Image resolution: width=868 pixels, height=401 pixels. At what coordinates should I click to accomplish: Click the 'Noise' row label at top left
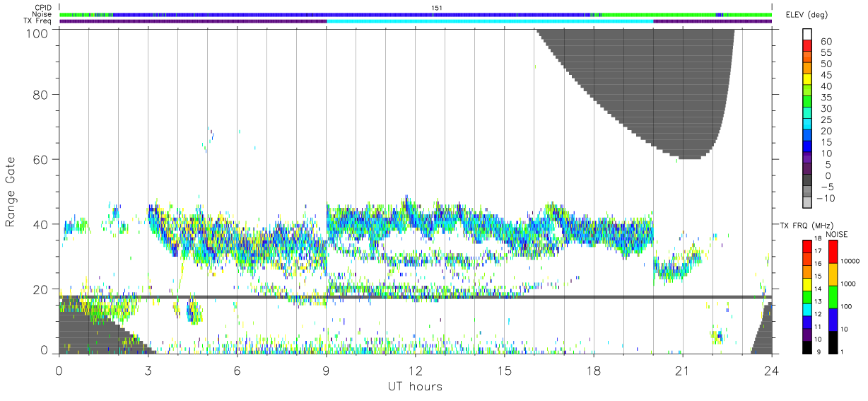(x=43, y=14)
